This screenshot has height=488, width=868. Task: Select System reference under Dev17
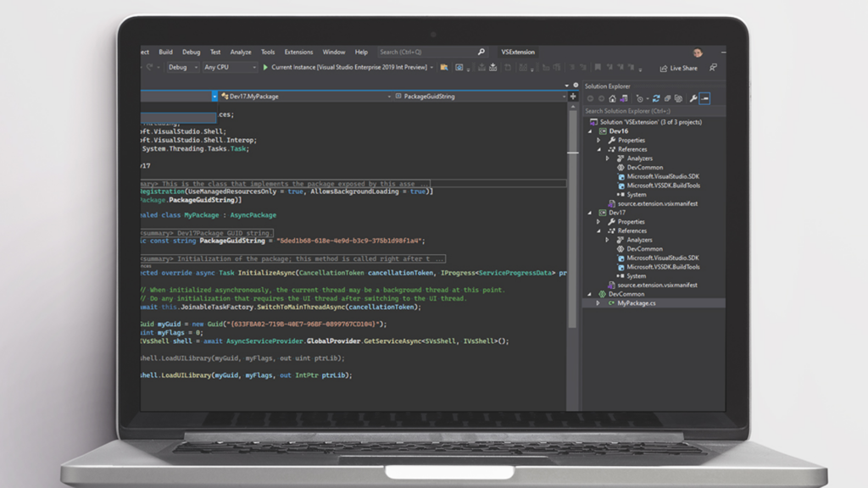(x=636, y=276)
